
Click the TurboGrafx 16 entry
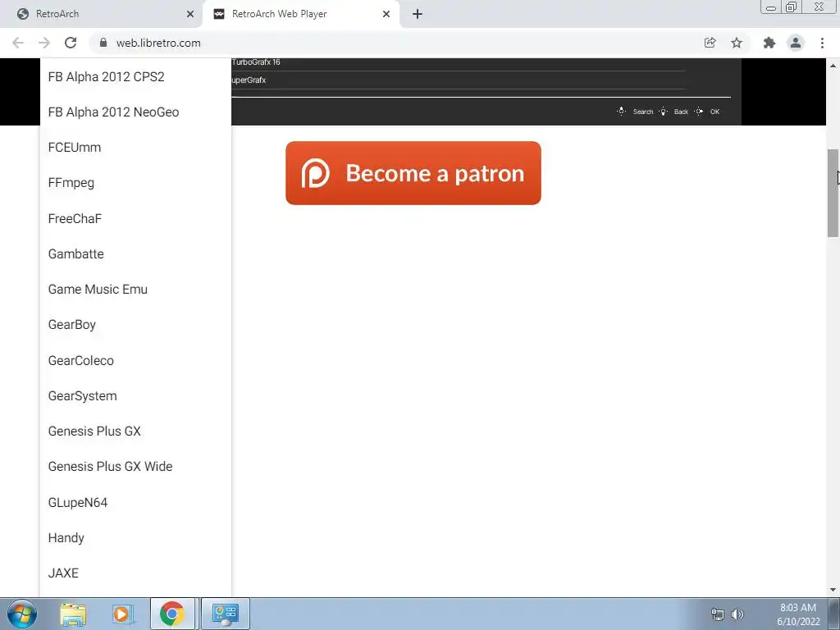256,62
